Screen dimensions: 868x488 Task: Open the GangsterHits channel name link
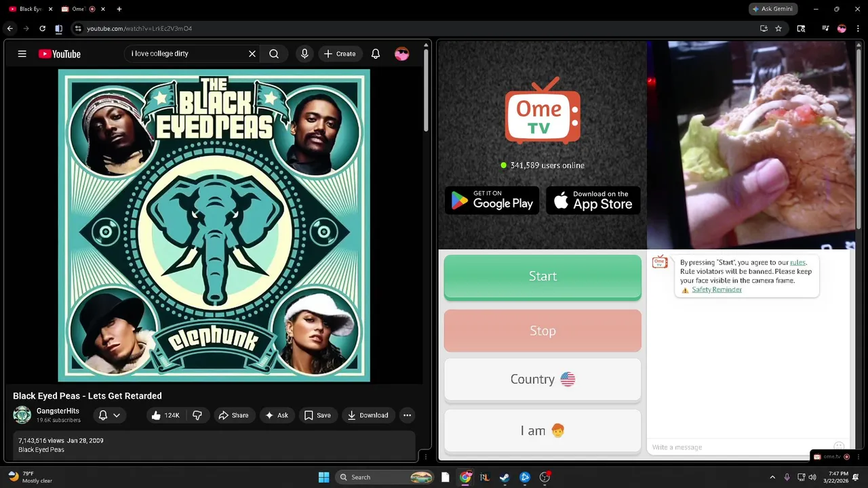(x=58, y=411)
